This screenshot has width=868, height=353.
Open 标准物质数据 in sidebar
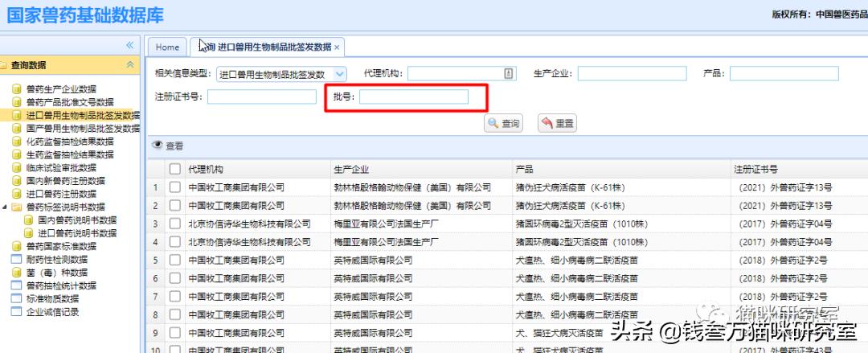52,298
